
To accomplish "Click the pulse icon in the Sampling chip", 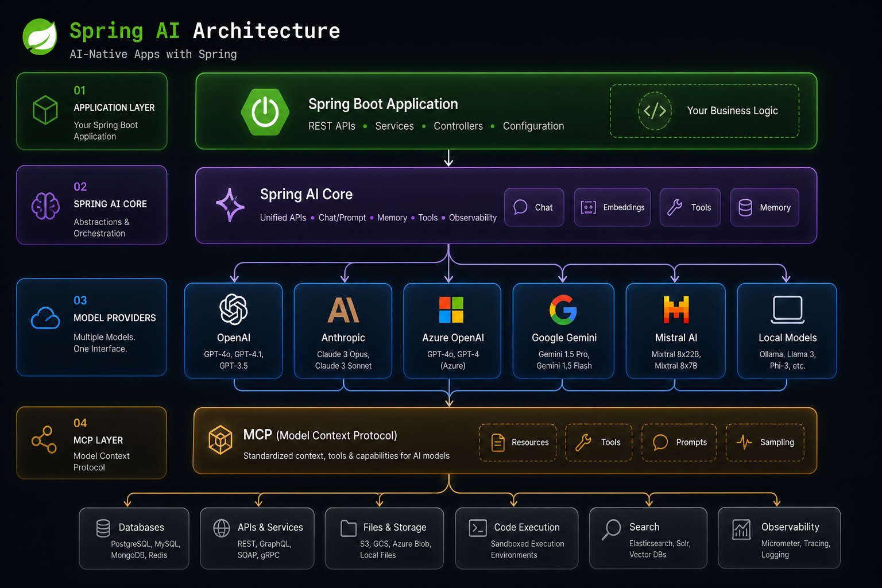I will [744, 442].
